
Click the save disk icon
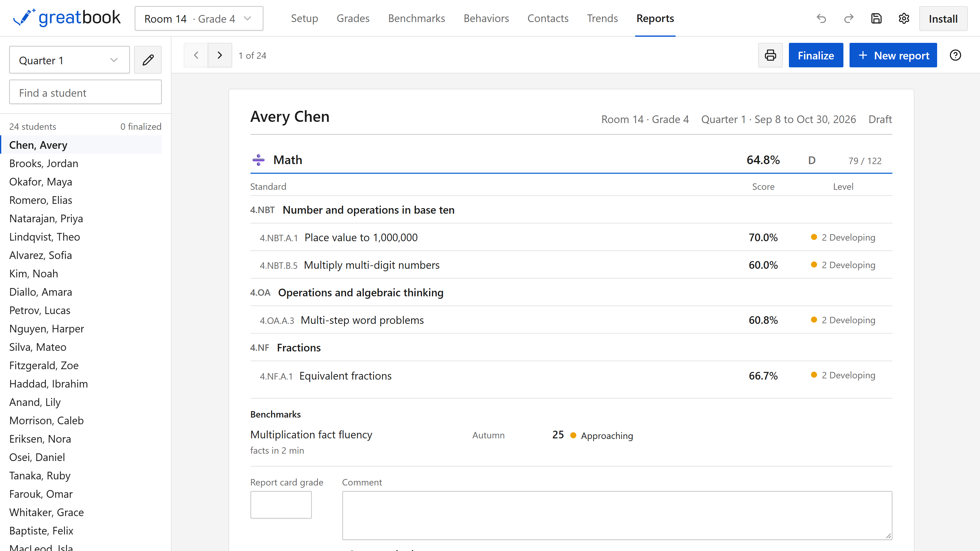(x=876, y=19)
